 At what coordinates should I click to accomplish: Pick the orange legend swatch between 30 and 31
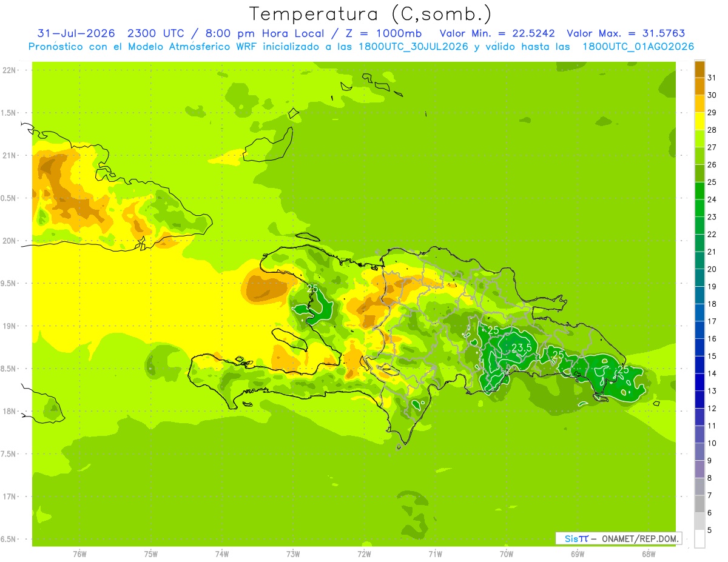tap(699, 86)
